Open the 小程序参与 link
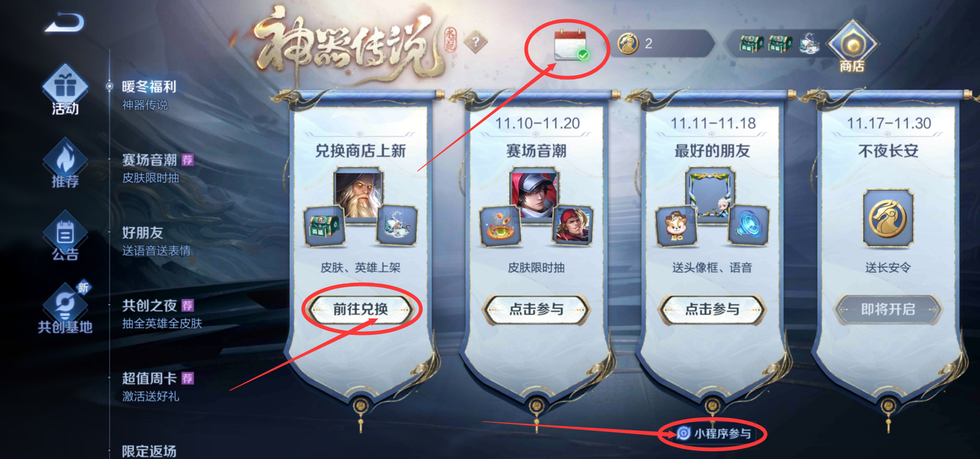Viewport: 980px width, 459px height. 713,433
